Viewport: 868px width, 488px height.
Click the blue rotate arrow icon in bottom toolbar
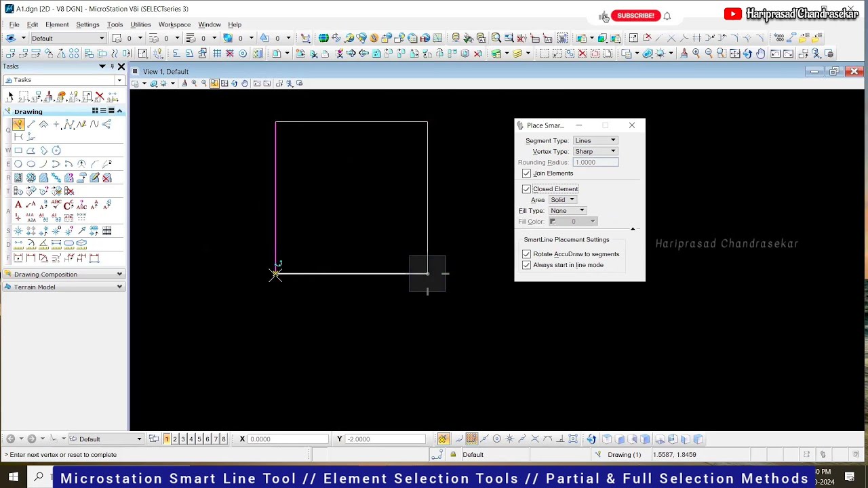tap(591, 439)
